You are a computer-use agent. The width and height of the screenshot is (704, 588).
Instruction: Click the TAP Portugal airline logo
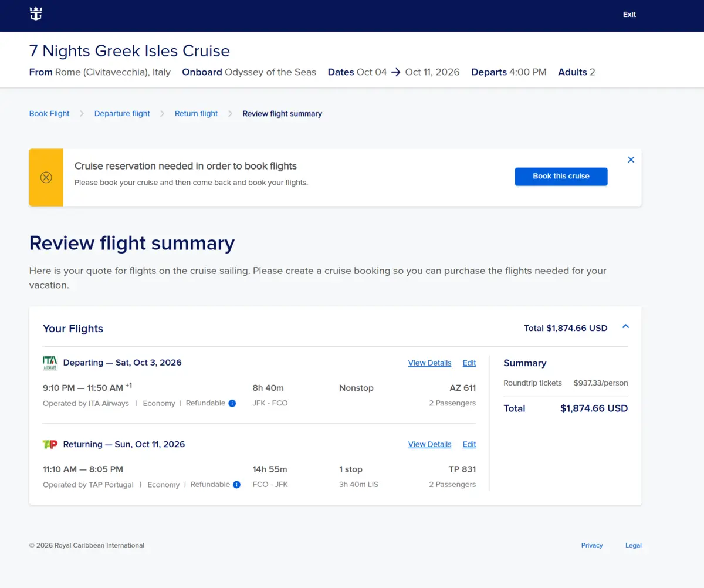click(x=50, y=444)
